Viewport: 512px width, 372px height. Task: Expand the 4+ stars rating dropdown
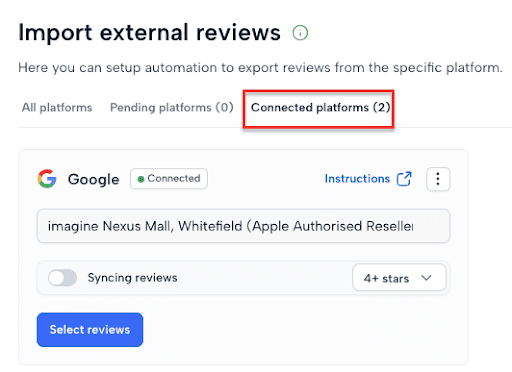pyautogui.click(x=399, y=278)
